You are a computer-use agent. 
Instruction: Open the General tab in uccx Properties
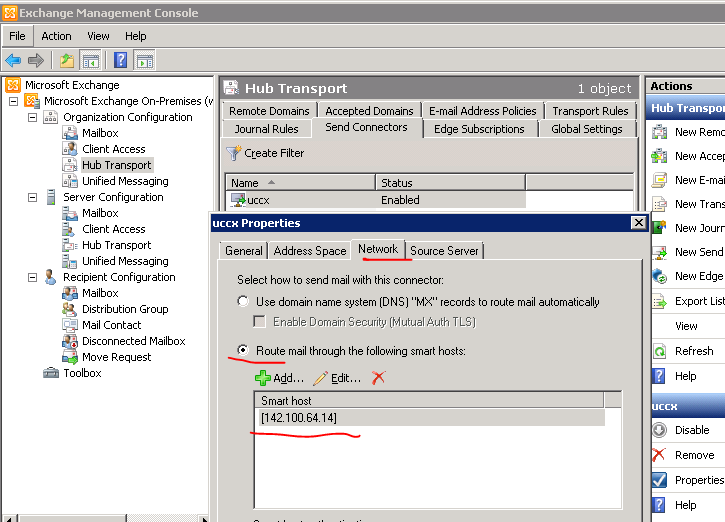244,251
